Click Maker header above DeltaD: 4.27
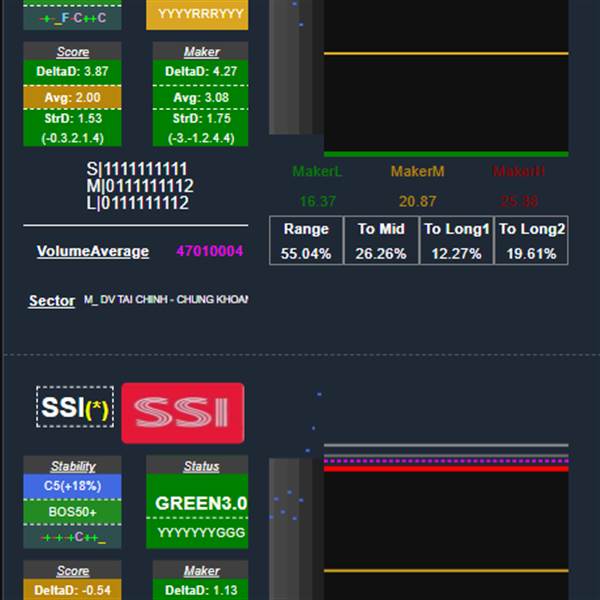 click(201, 52)
